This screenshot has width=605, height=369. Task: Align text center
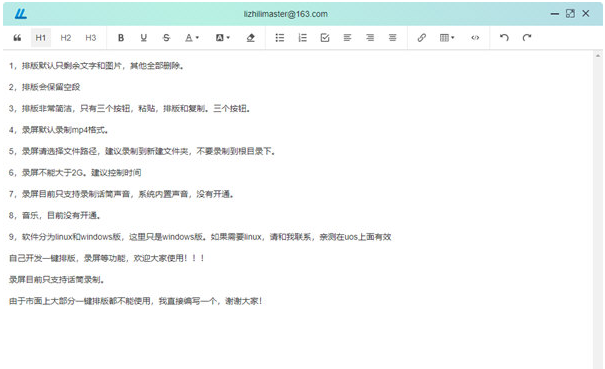tap(392, 37)
